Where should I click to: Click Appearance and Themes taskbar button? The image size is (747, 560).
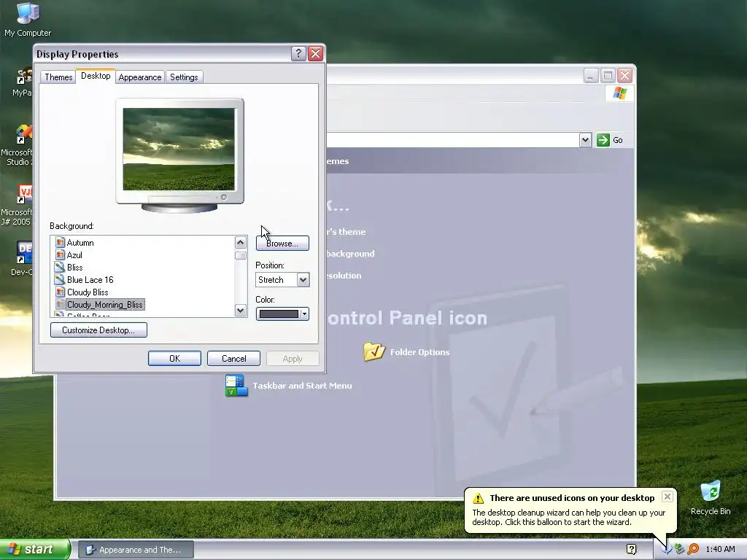(136, 550)
